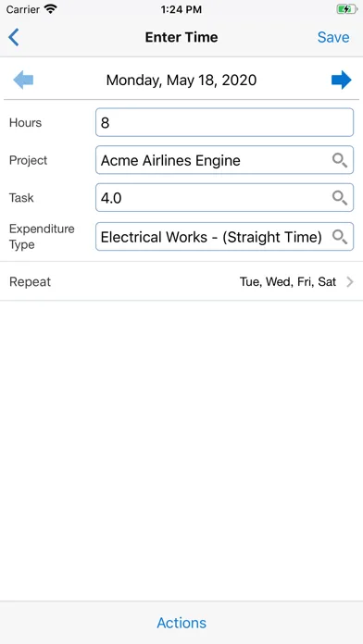363x644 pixels.
Task: Expand Repeat row chevron
Action: point(350,281)
